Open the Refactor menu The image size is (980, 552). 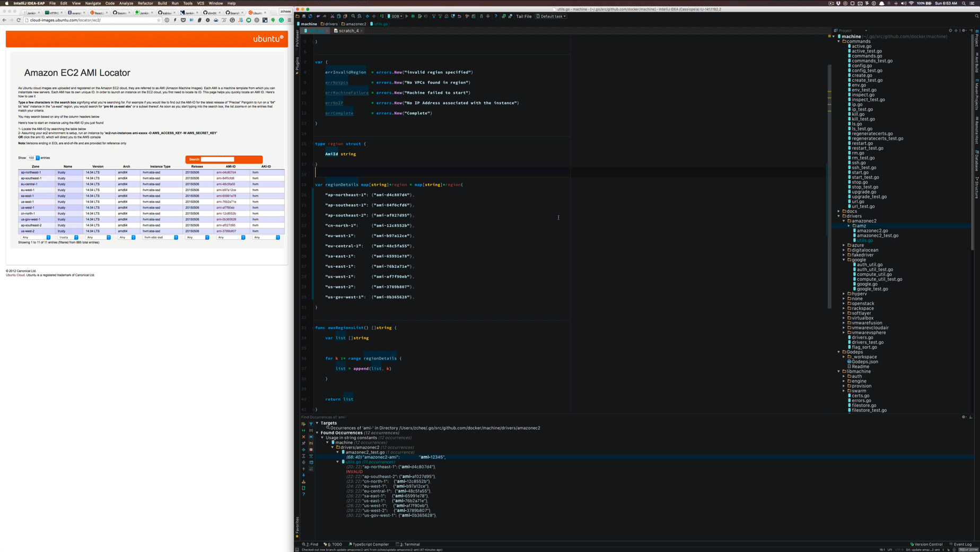(145, 3)
